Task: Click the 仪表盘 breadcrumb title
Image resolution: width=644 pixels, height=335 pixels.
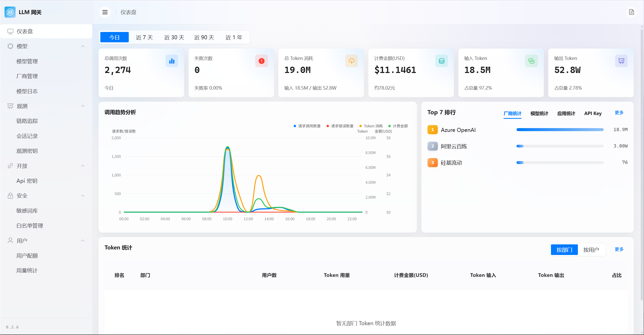Action: [x=128, y=12]
